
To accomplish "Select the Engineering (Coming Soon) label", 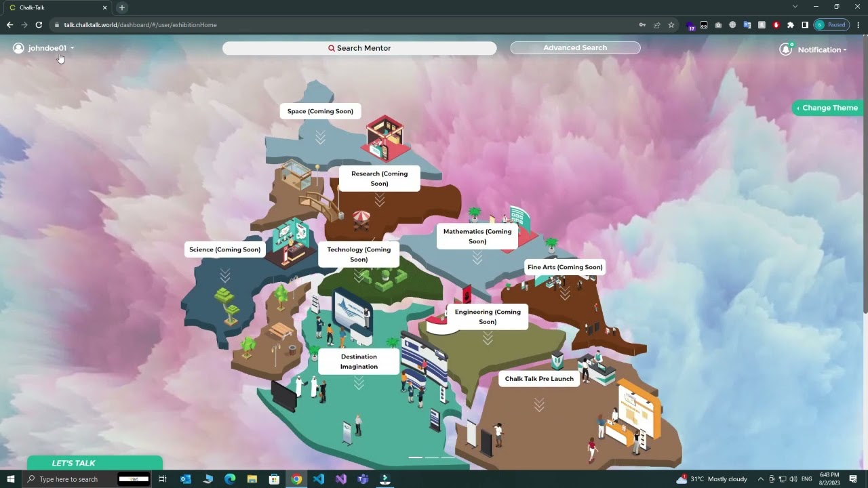I will [x=488, y=317].
